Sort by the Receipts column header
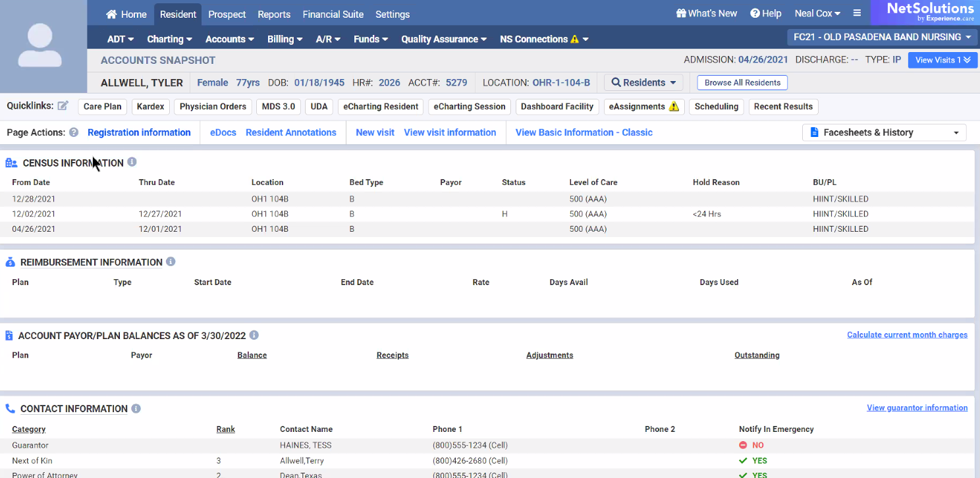 pos(393,356)
